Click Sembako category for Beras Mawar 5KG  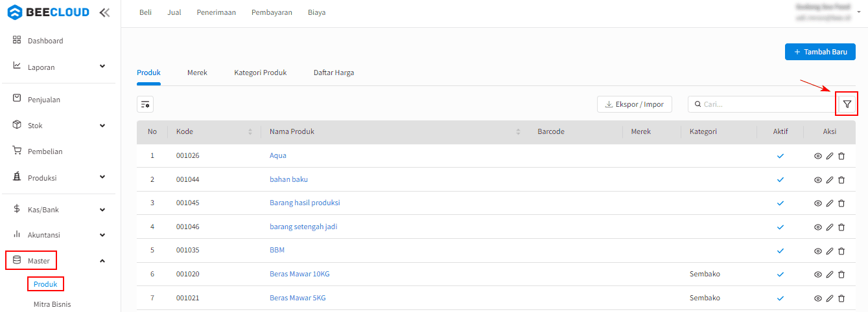(x=705, y=298)
